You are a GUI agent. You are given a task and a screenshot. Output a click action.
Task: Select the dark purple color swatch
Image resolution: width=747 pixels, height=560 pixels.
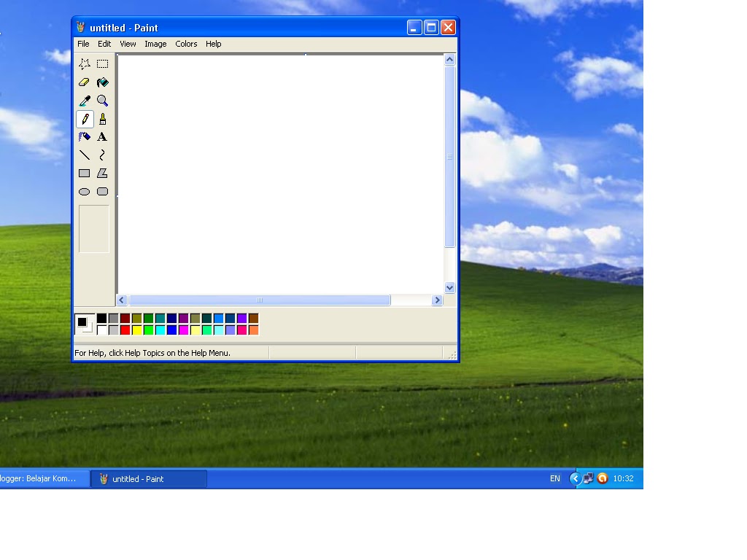183,319
